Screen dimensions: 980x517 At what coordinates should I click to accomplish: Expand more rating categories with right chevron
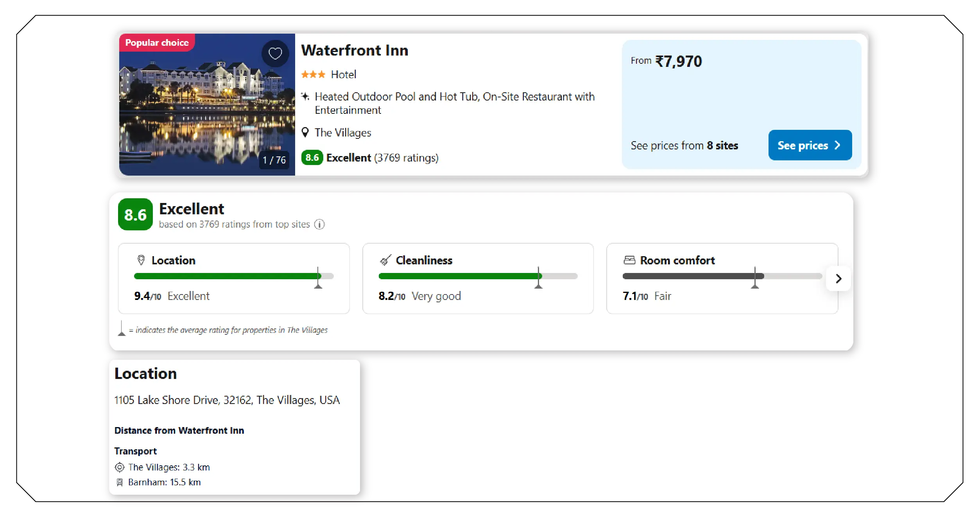838,279
